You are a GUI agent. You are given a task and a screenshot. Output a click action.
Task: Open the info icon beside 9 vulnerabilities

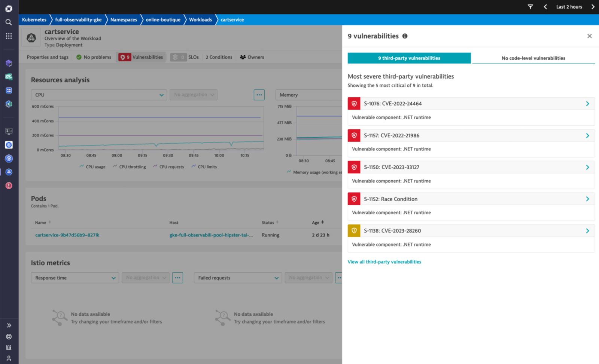(x=405, y=36)
